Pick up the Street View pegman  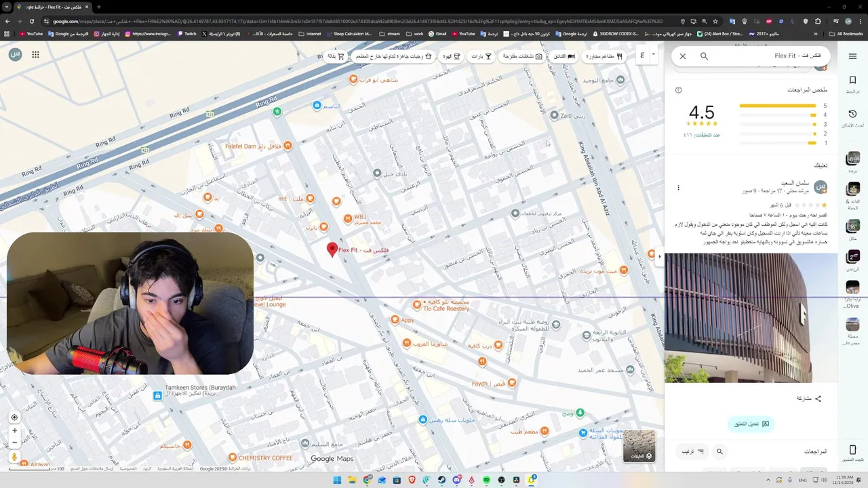click(14, 457)
